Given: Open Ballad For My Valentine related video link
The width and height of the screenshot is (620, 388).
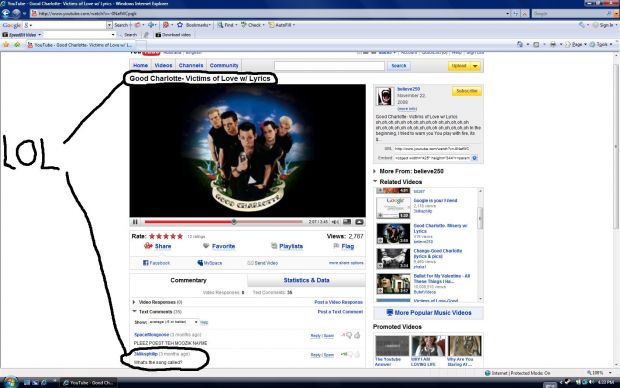Looking at the screenshot, I should [442, 278].
